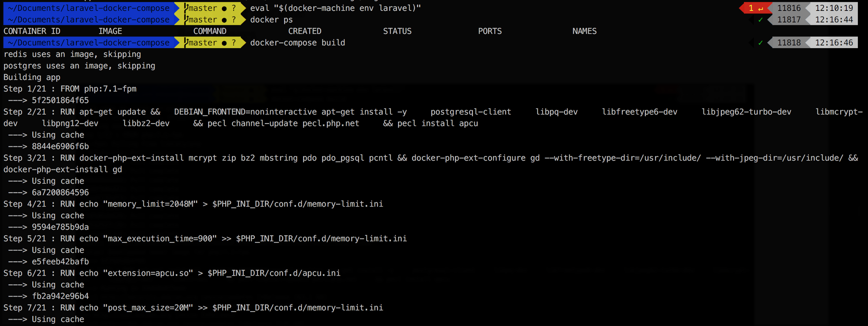The width and height of the screenshot is (868, 326).
Task: Click the STATUS column header
Action: tap(397, 31)
